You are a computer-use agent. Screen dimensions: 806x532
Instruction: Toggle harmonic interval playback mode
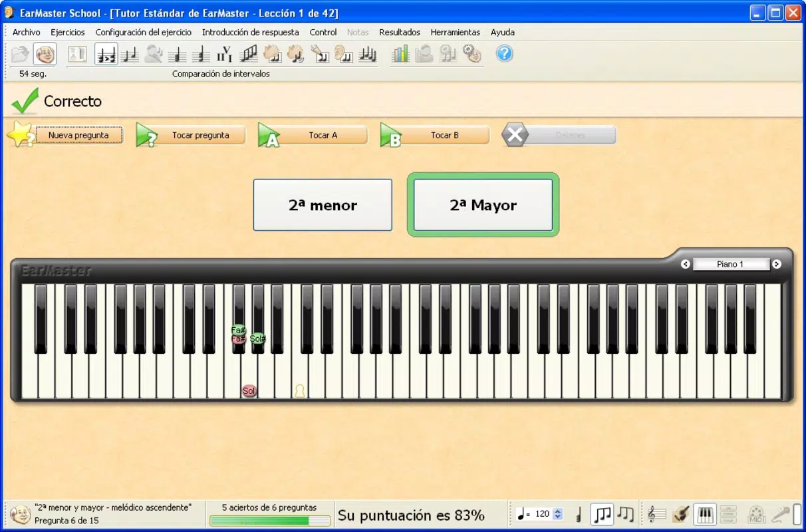tap(579, 514)
